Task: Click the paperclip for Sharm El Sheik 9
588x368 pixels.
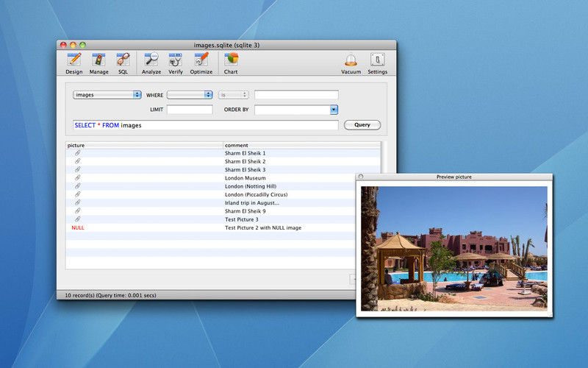Action: point(78,210)
